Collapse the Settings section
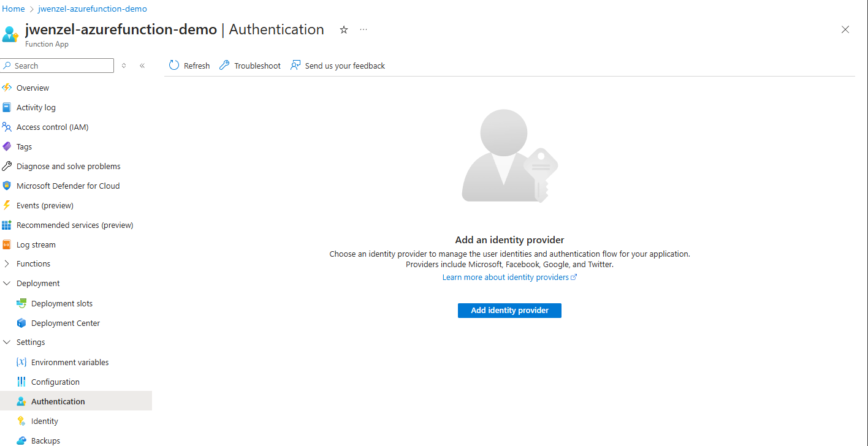868x446 pixels. (7, 342)
